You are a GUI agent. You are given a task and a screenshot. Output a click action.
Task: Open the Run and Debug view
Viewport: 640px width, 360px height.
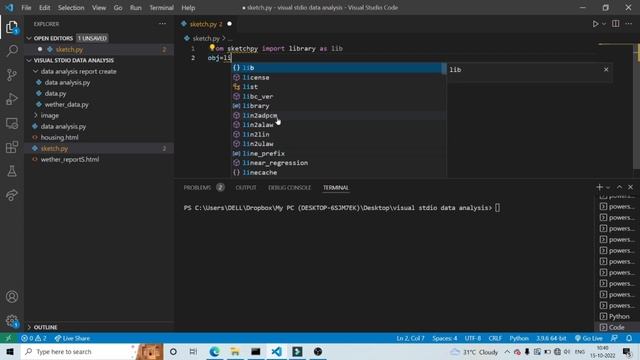12,99
